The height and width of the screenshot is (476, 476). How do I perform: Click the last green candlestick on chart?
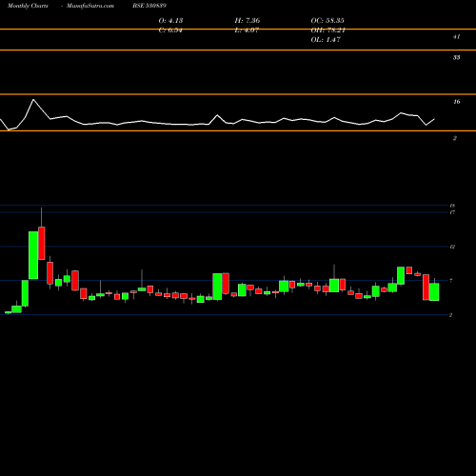point(434,292)
